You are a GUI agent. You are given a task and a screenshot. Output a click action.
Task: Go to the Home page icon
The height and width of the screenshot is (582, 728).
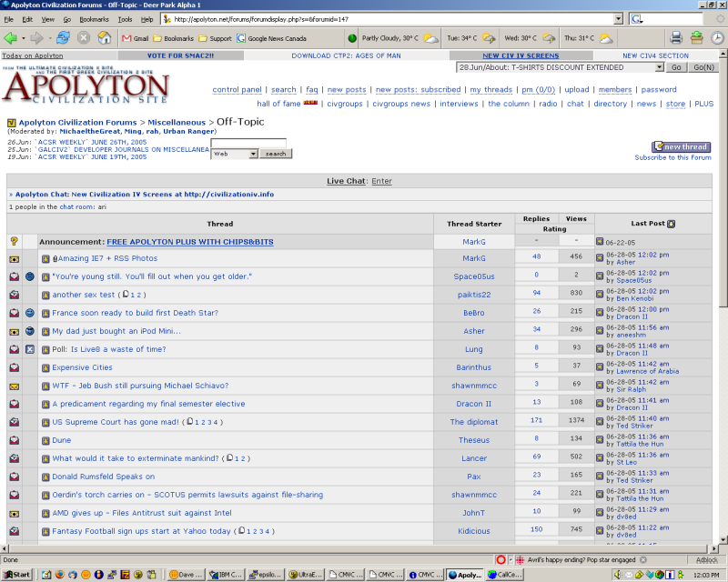coord(105,37)
